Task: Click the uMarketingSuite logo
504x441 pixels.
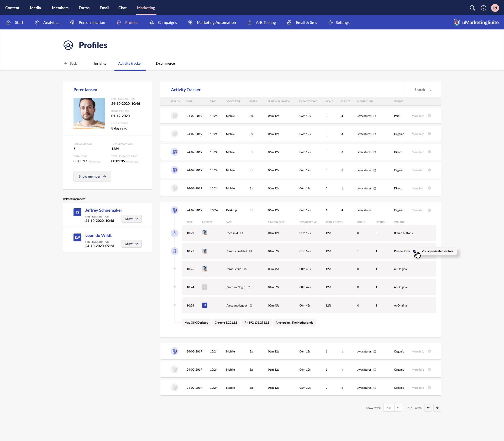Action: (x=476, y=22)
